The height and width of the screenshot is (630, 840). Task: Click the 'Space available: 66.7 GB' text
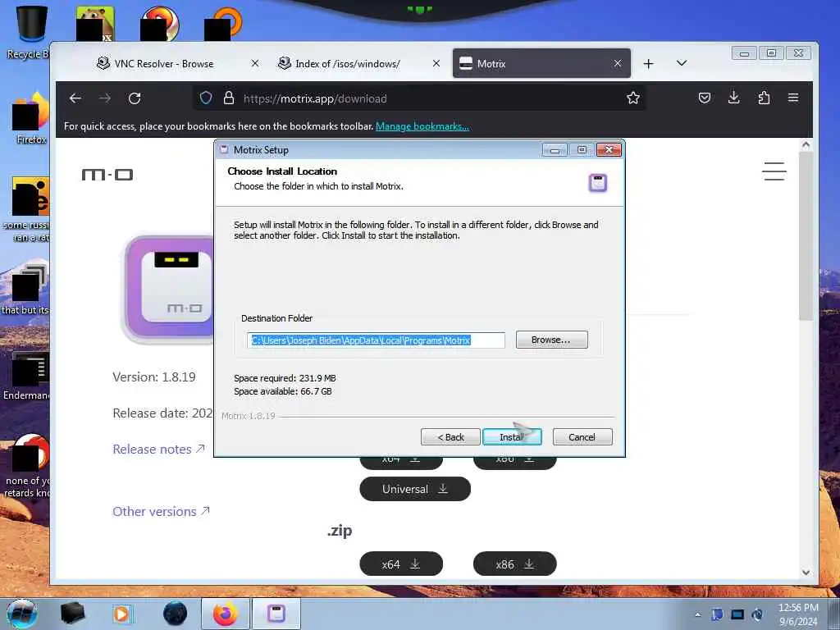283,391
